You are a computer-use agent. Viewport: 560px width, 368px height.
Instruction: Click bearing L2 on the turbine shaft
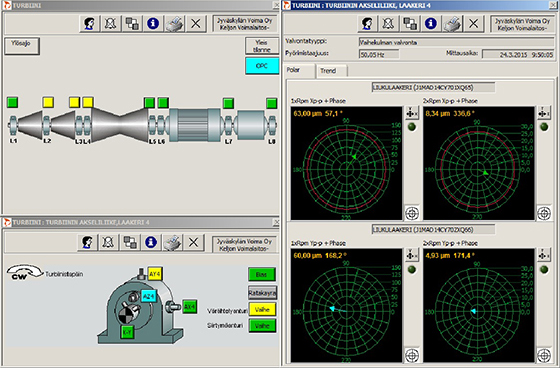tap(46, 125)
